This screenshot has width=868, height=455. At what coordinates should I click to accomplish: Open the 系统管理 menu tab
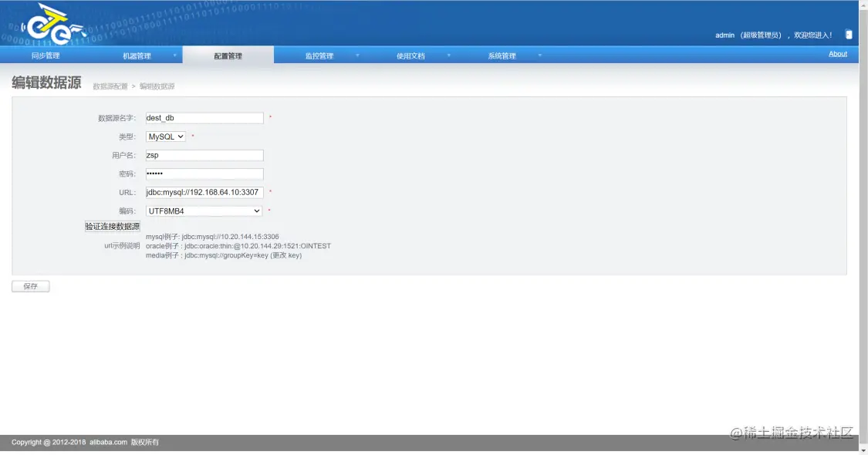click(502, 56)
